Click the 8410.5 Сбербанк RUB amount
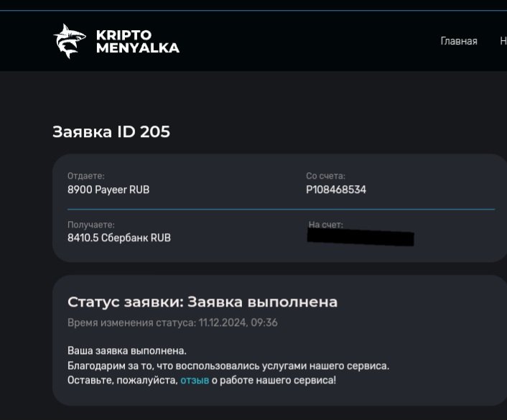Screen dimensions: 507x420 coord(119,238)
